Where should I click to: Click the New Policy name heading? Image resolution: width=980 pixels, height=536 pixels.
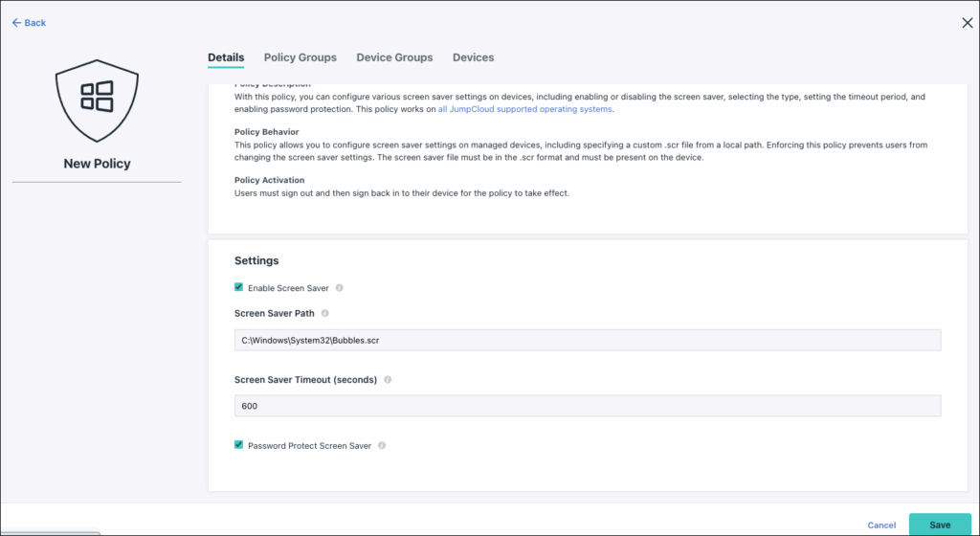[97, 164]
